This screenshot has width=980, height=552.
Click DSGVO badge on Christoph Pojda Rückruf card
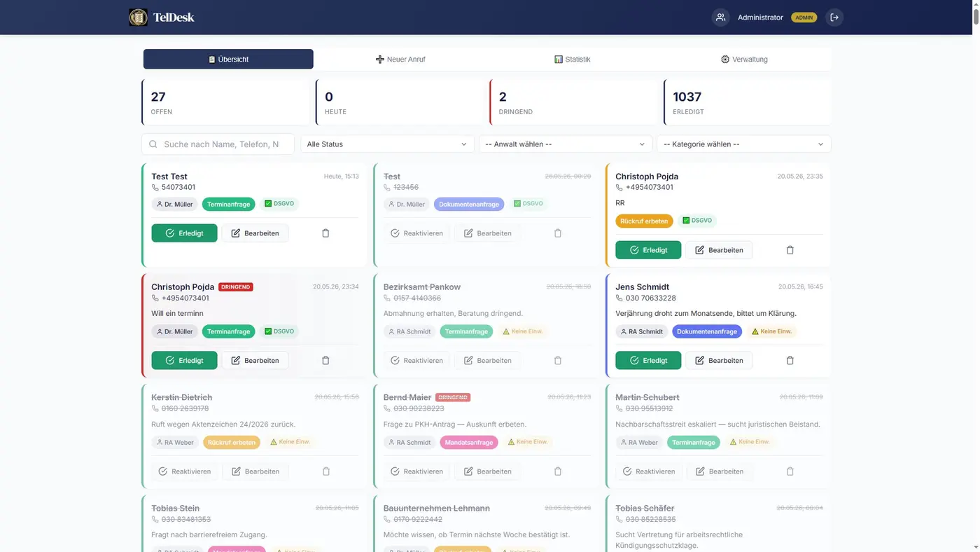pos(697,221)
